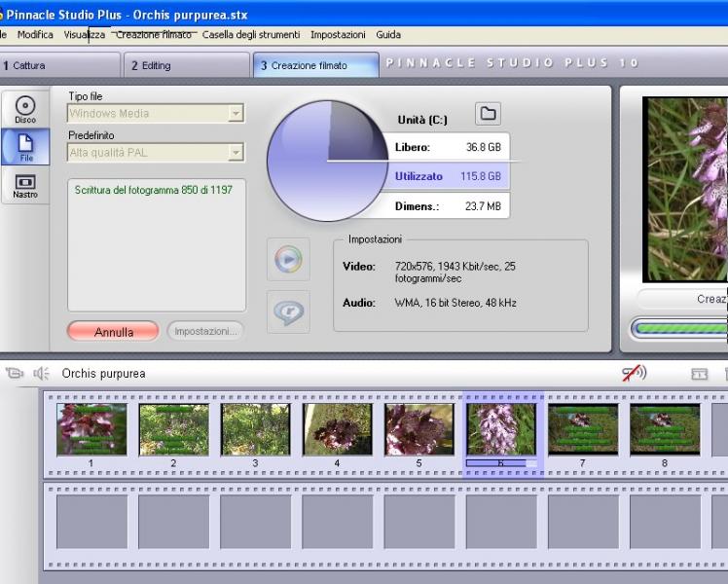Click the RealPlayer launch icon
The width and height of the screenshot is (728, 584).
coord(288,311)
